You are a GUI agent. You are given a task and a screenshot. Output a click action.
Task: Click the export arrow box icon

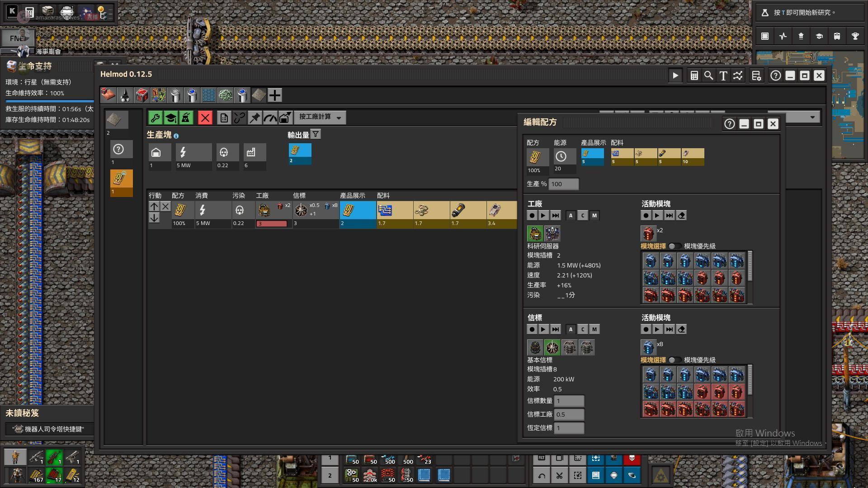tap(285, 118)
